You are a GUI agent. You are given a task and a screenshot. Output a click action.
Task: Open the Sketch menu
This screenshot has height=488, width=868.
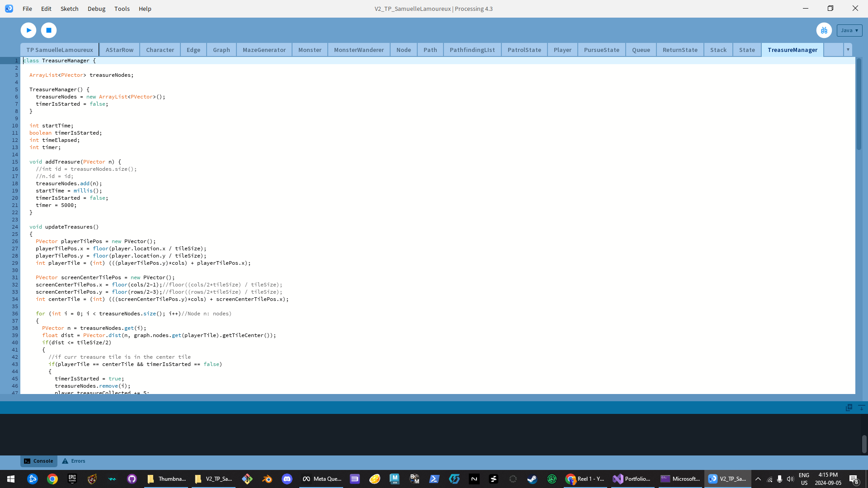[69, 9]
